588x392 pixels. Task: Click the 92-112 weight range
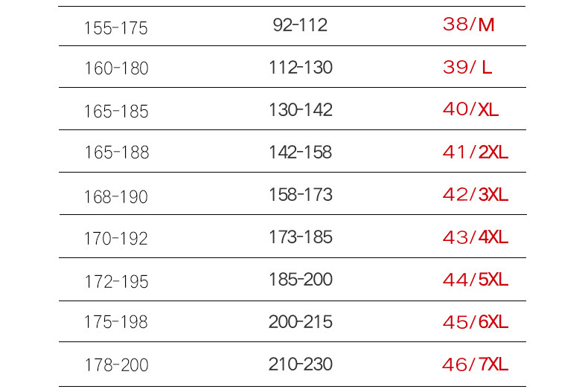click(300, 25)
